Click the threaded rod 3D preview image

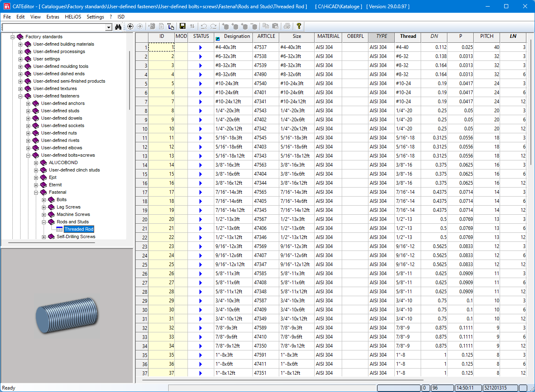click(x=67, y=315)
